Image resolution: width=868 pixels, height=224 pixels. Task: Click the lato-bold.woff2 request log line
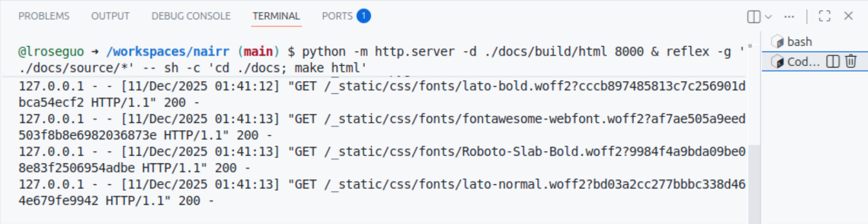click(x=382, y=94)
